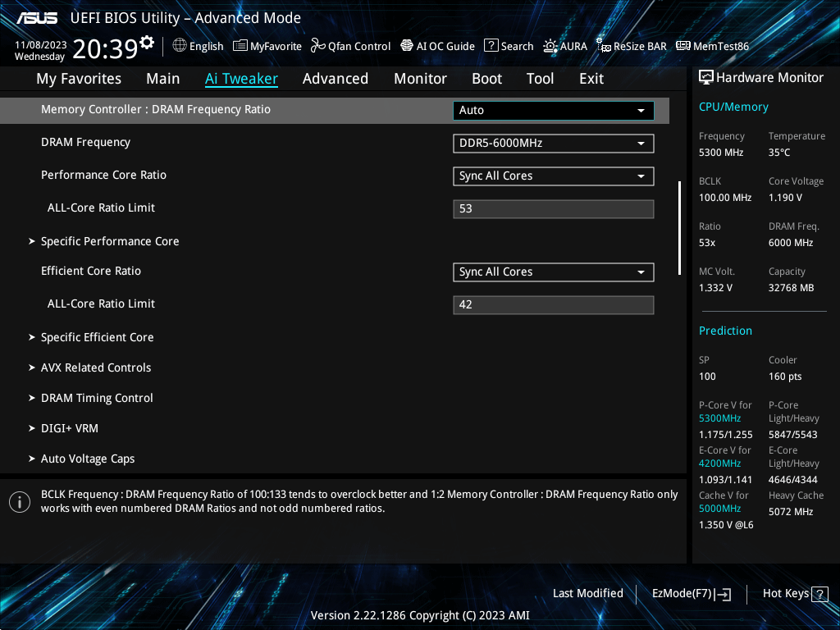Click the 4200MHz E-Core prediction link

click(x=720, y=463)
